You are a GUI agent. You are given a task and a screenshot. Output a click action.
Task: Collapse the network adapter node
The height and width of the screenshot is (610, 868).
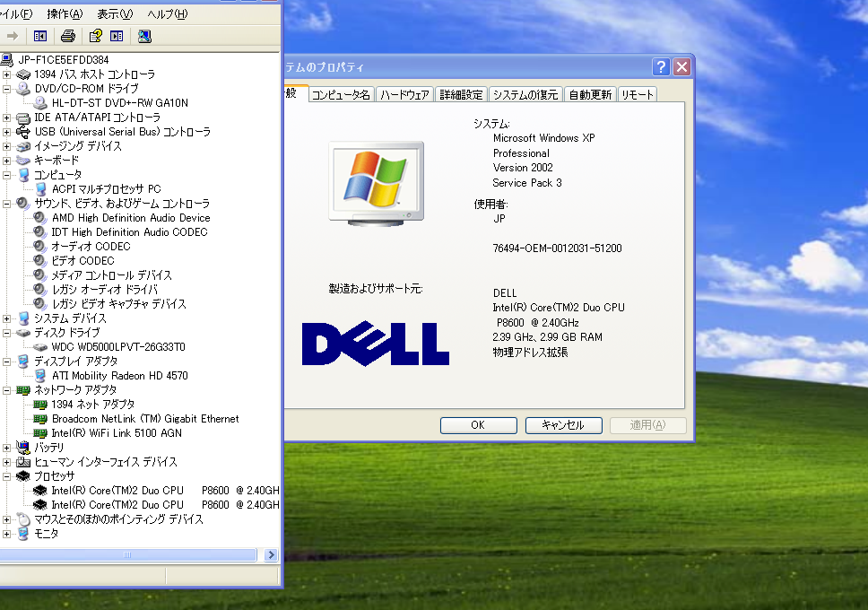coord(6,390)
